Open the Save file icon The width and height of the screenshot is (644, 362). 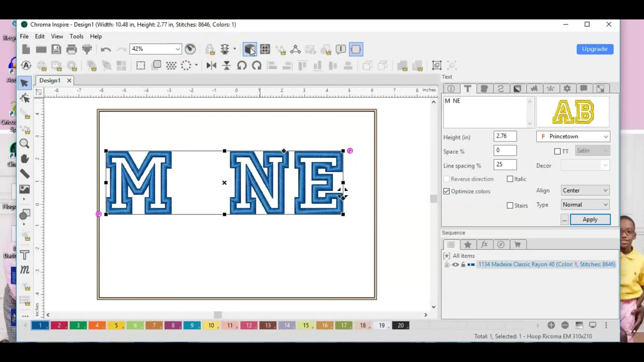click(x=56, y=49)
